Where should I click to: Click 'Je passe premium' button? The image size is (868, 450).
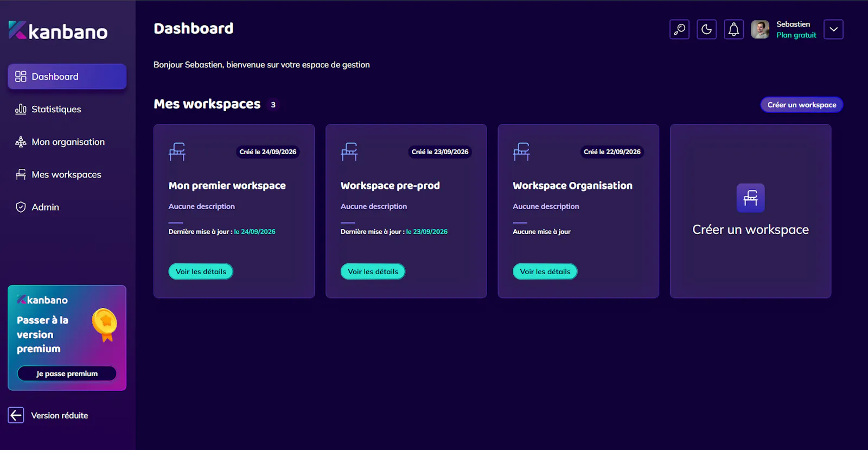[67, 373]
